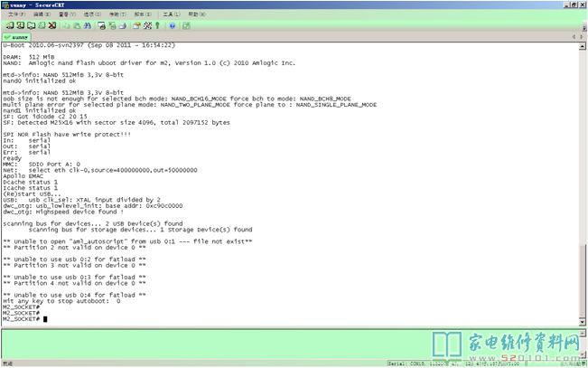Open the 选项(O) Options menu
Viewport: 588px width, 368px height.
(92, 14)
